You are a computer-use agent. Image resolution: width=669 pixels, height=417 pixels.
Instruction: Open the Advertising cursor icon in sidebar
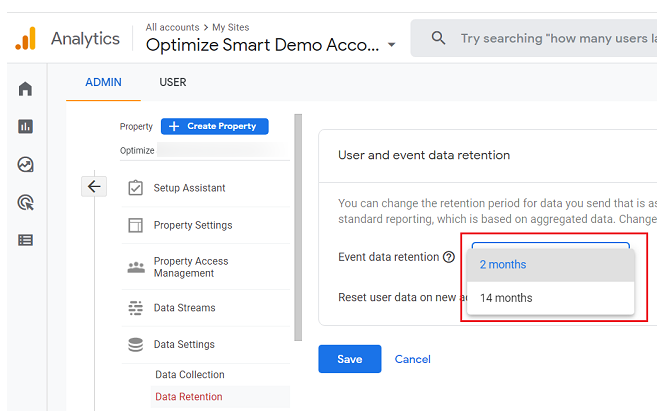click(26, 202)
